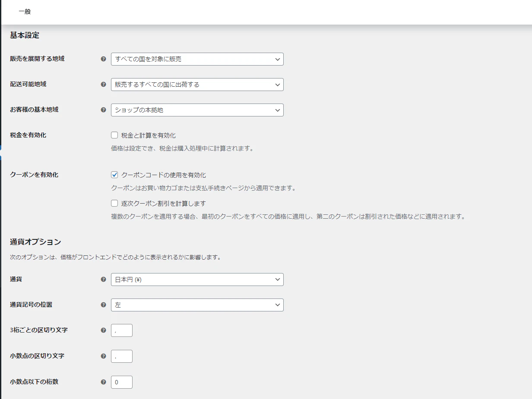This screenshot has width=532, height=399.
Task: Select the 一般 tab
Action: 25,12
